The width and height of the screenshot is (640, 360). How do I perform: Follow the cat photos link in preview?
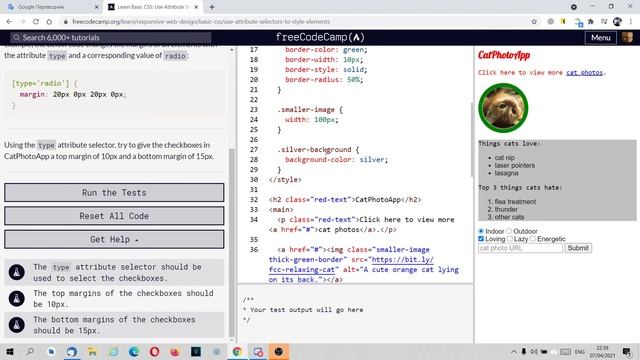[x=584, y=73]
